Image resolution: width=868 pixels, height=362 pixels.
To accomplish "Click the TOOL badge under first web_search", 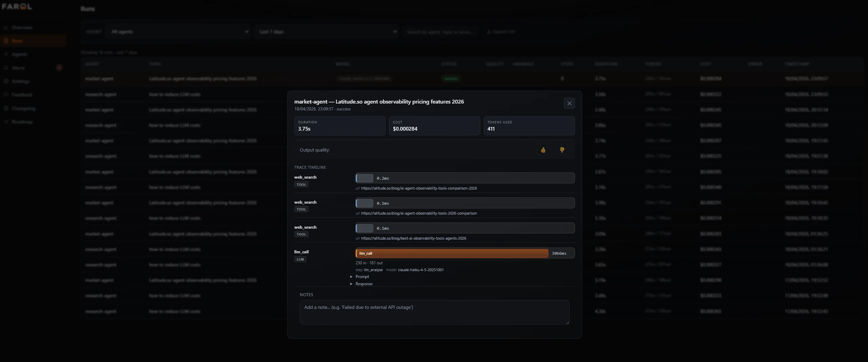I will click(301, 184).
